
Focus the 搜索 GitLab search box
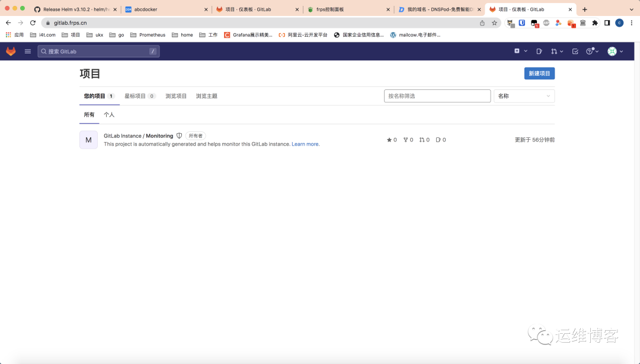click(98, 51)
